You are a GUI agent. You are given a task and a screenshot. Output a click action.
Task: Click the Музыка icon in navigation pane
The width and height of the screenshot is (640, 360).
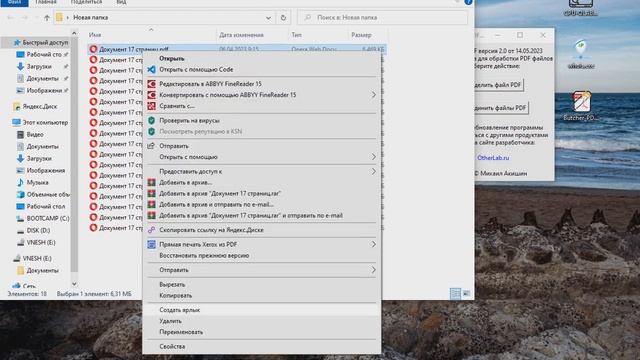(x=20, y=182)
